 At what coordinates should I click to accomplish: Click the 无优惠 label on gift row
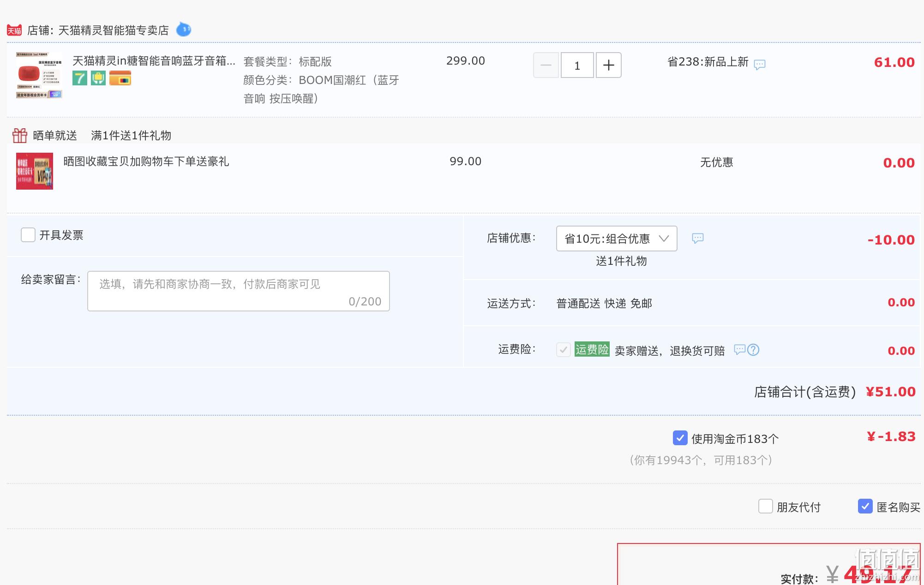pyautogui.click(x=717, y=162)
